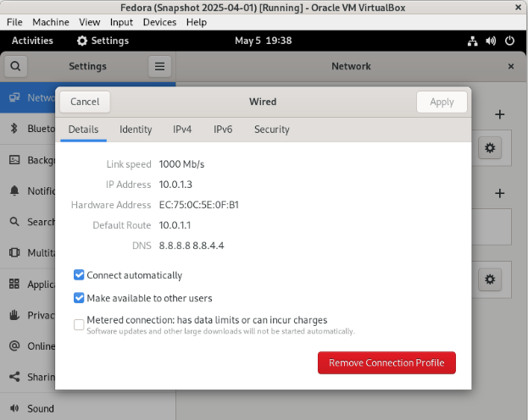Screen dimensions: 528x420
Task: Select the Bluetooth sidebar icon
Action: pos(14,128)
